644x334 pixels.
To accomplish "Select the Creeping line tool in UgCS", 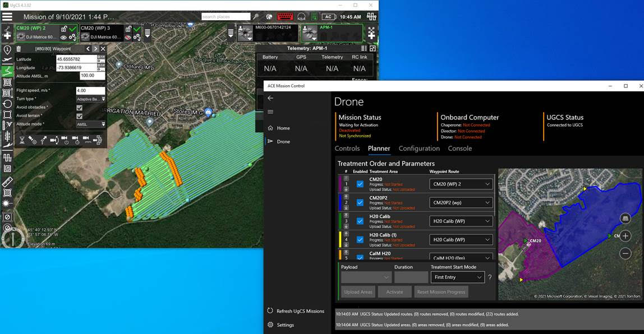I will pos(7,157).
